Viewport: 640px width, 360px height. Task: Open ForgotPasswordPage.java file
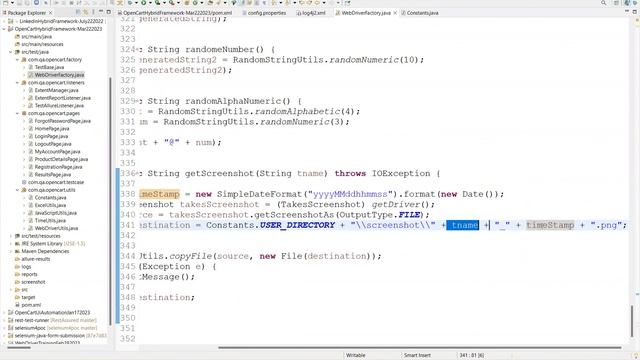[59, 121]
